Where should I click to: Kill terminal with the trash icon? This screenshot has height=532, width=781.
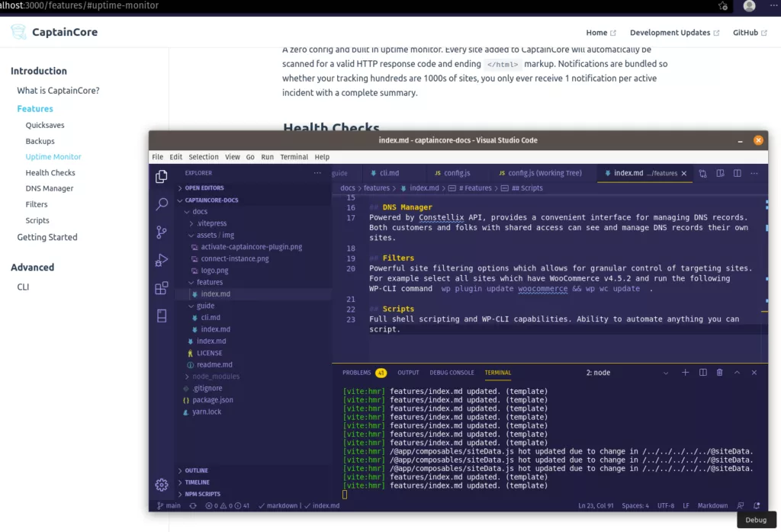pyautogui.click(x=719, y=373)
